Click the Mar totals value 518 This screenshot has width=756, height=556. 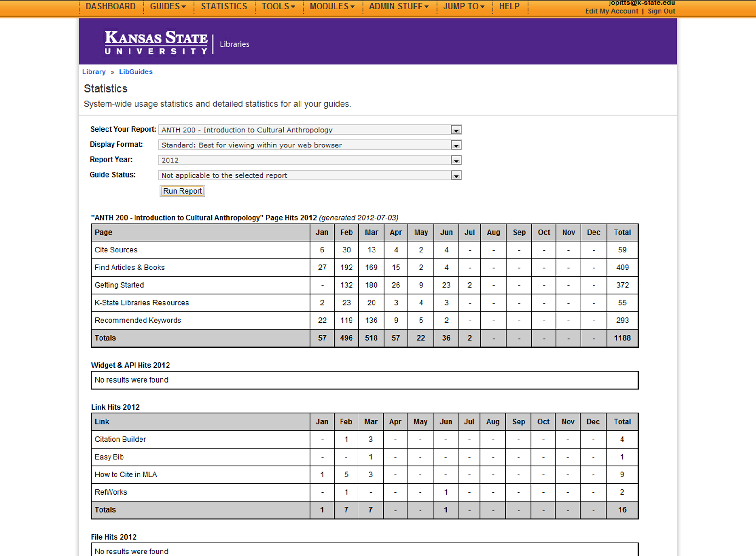coord(371,338)
